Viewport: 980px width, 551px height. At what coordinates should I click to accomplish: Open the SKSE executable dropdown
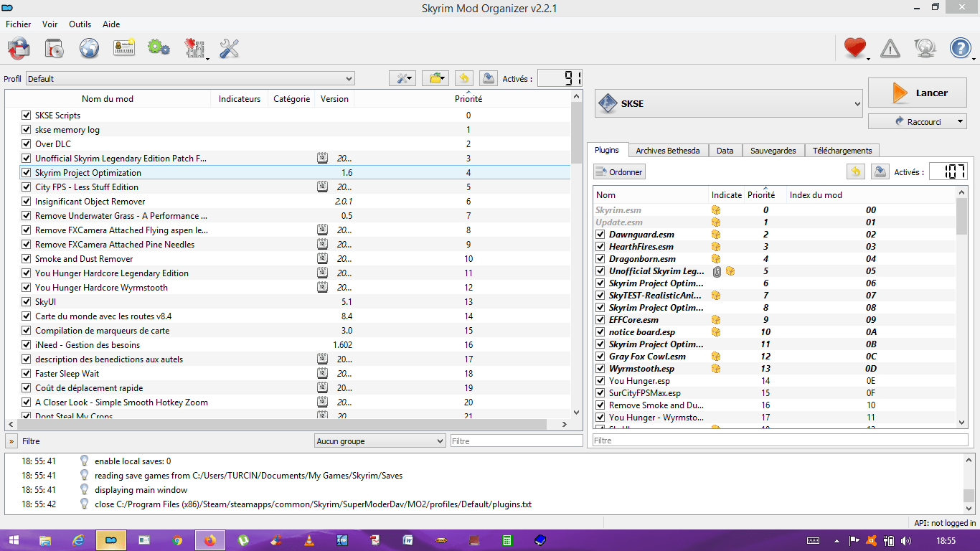729,104
